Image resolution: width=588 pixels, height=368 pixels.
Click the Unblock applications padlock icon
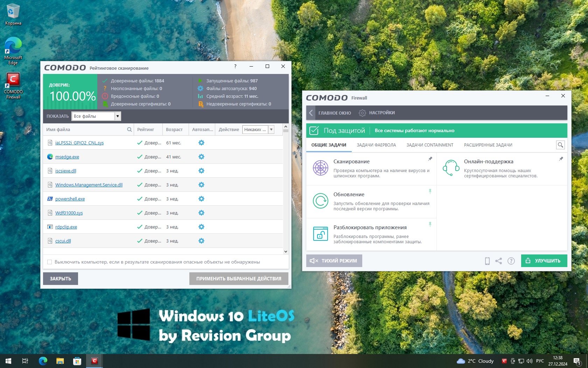coord(320,234)
